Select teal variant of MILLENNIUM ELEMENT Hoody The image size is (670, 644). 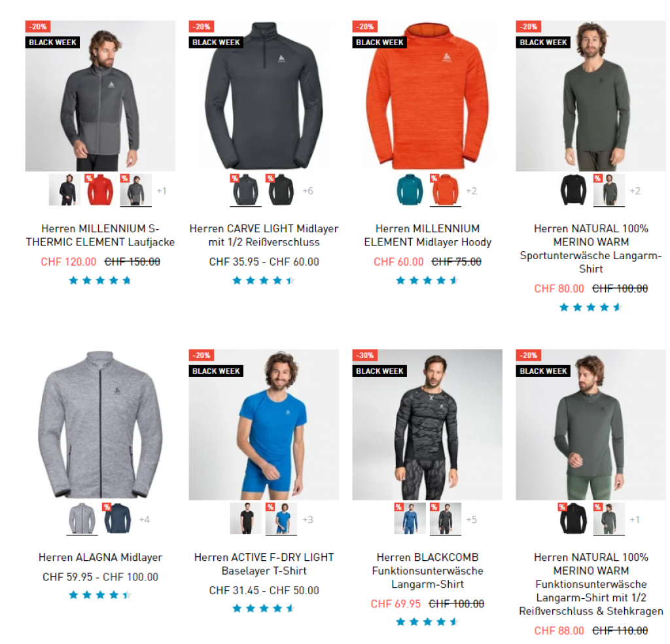pyautogui.click(x=410, y=190)
